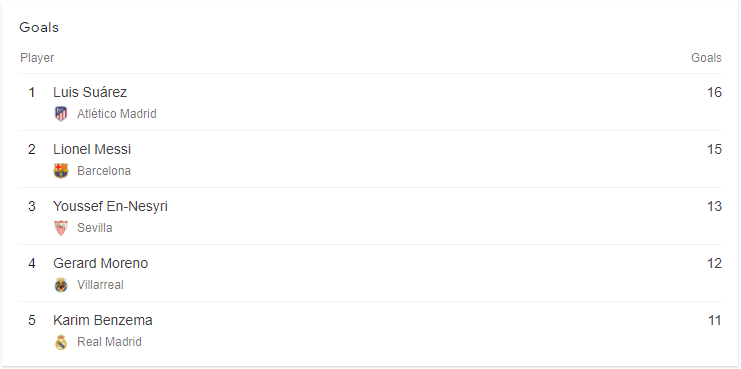The width and height of the screenshot is (741, 369).
Task: Click Karim Benzema's goal count 11
Action: 715,320
